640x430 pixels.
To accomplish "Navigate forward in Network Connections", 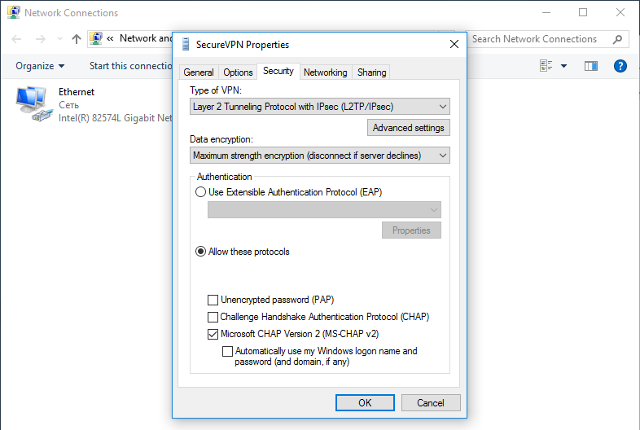I will (x=40, y=39).
